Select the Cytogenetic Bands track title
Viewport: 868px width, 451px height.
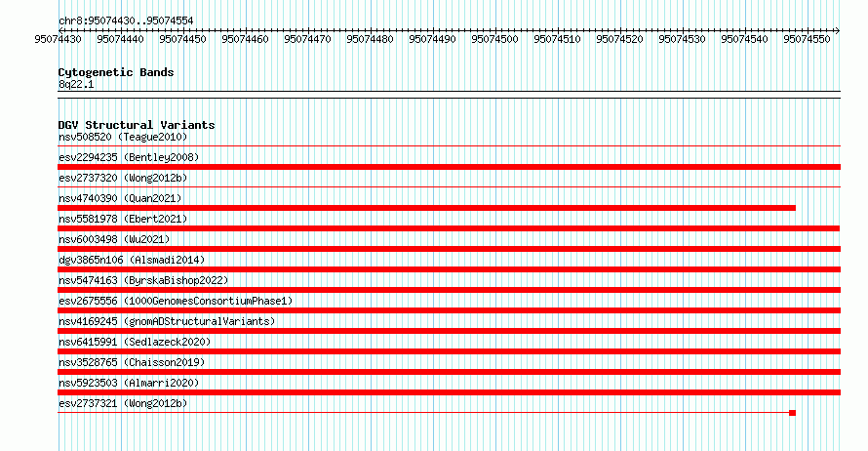click(116, 72)
